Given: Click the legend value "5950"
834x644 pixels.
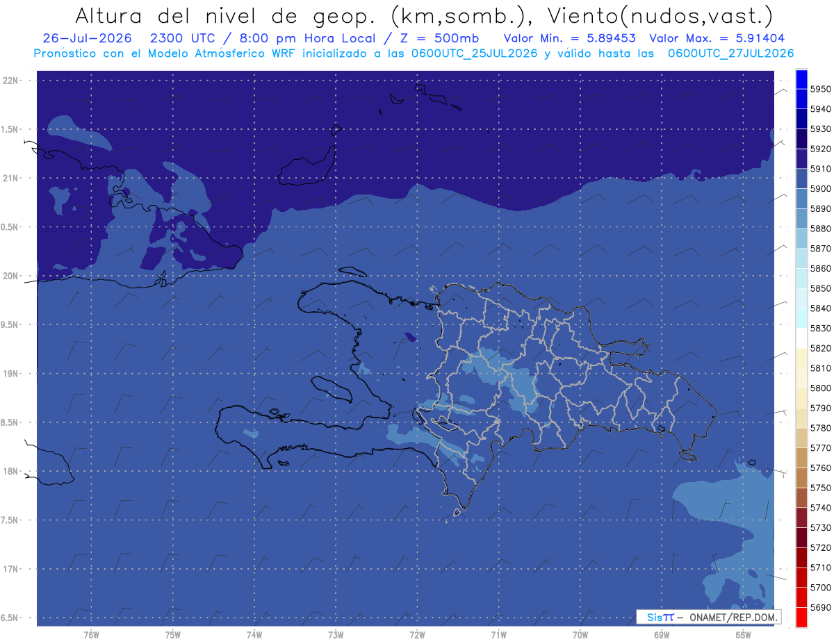Looking at the screenshot, I should (820, 89).
